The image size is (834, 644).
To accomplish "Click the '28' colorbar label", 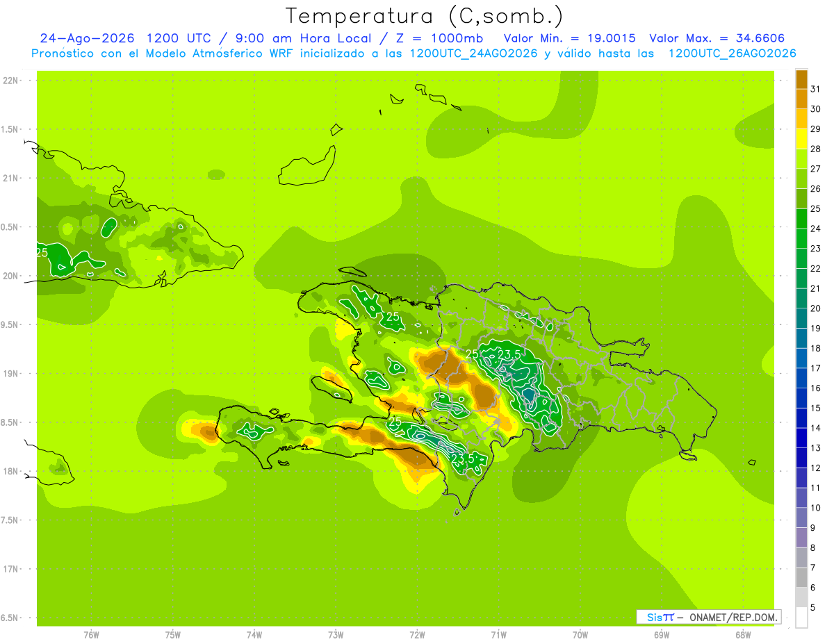I will (815, 149).
